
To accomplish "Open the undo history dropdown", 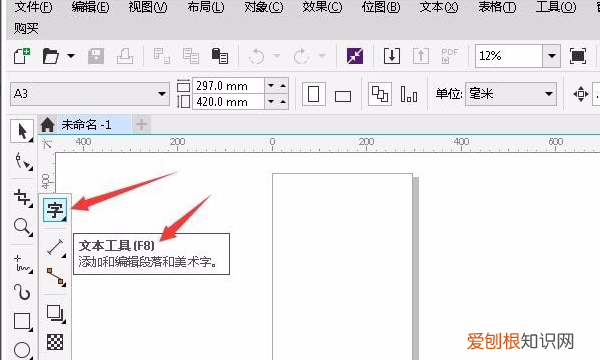I will pos(277,56).
